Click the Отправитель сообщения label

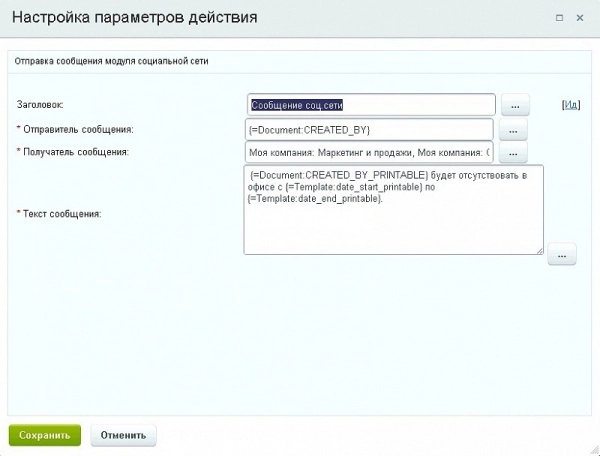pyautogui.click(x=75, y=129)
